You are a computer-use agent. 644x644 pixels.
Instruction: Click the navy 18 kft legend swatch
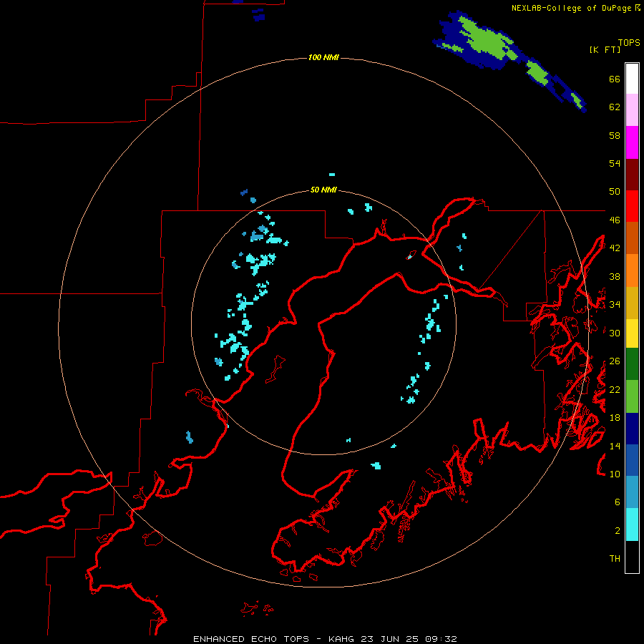pyautogui.click(x=632, y=429)
